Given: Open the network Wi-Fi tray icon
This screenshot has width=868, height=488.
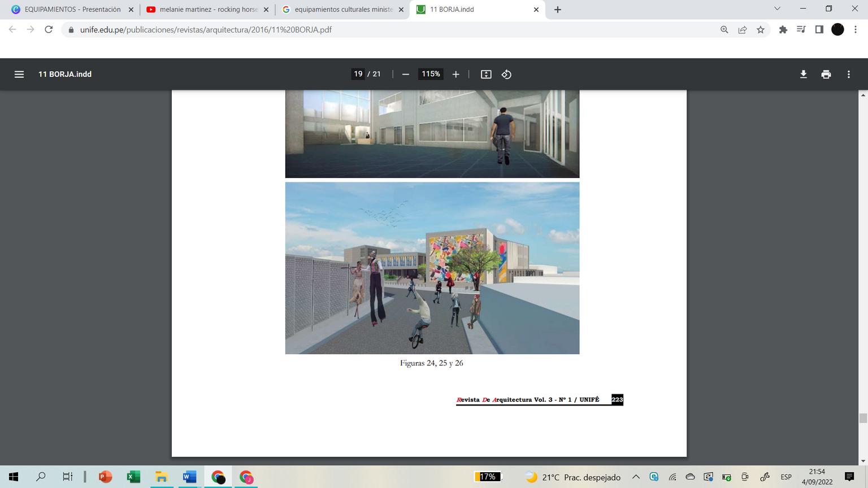Looking at the screenshot, I should coord(672,477).
